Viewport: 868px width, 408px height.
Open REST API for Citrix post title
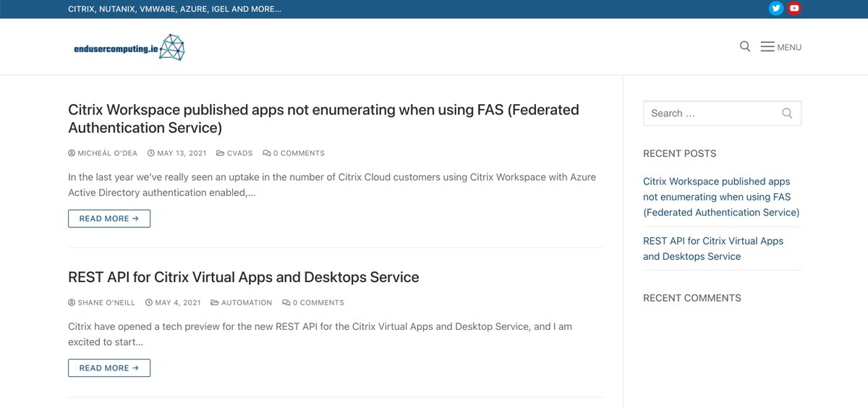pyautogui.click(x=244, y=277)
